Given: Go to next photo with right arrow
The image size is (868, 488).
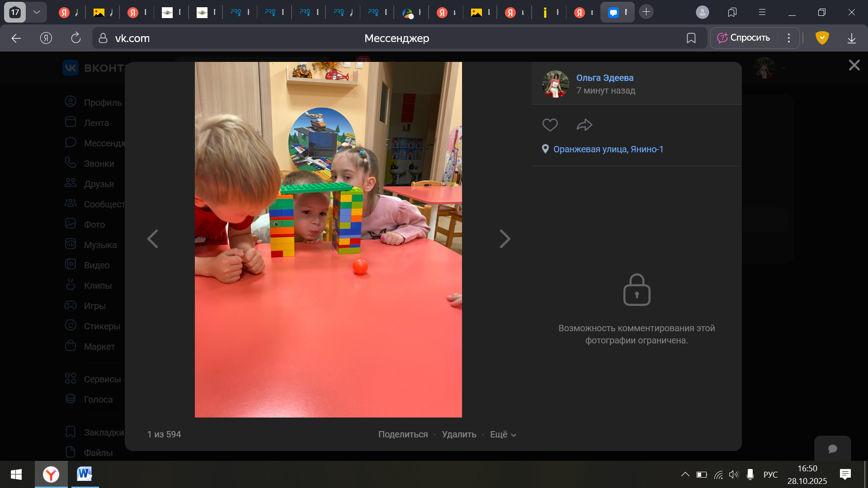Looking at the screenshot, I should 505,239.
